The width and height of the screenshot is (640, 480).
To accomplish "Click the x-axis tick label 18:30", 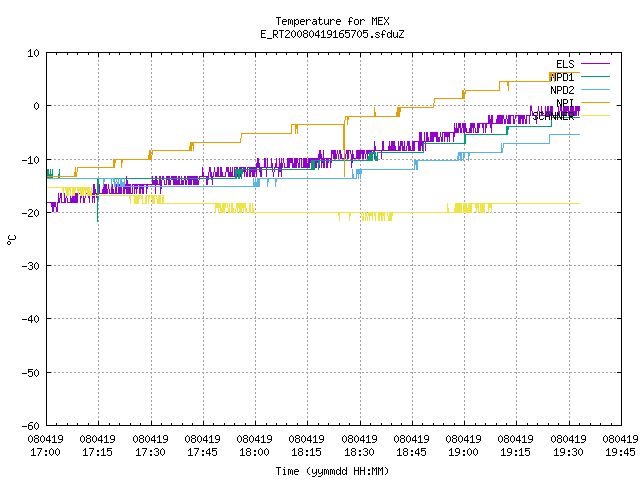I will (x=359, y=452).
